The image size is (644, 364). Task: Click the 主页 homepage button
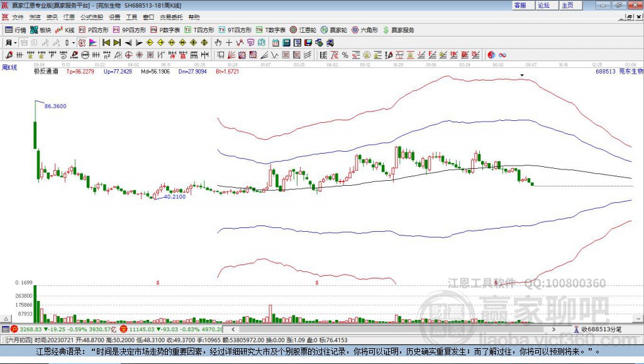coord(570,5)
